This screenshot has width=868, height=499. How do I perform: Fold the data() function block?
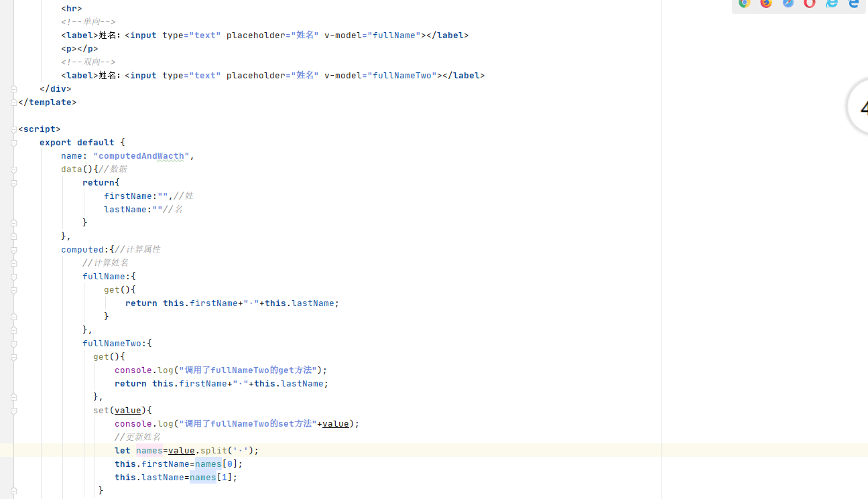13,169
